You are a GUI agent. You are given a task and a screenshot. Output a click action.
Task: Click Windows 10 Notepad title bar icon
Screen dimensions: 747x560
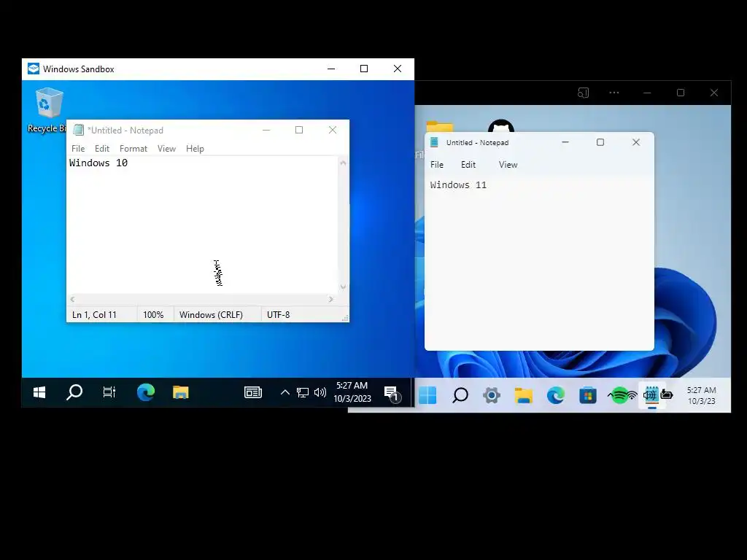[x=79, y=130]
